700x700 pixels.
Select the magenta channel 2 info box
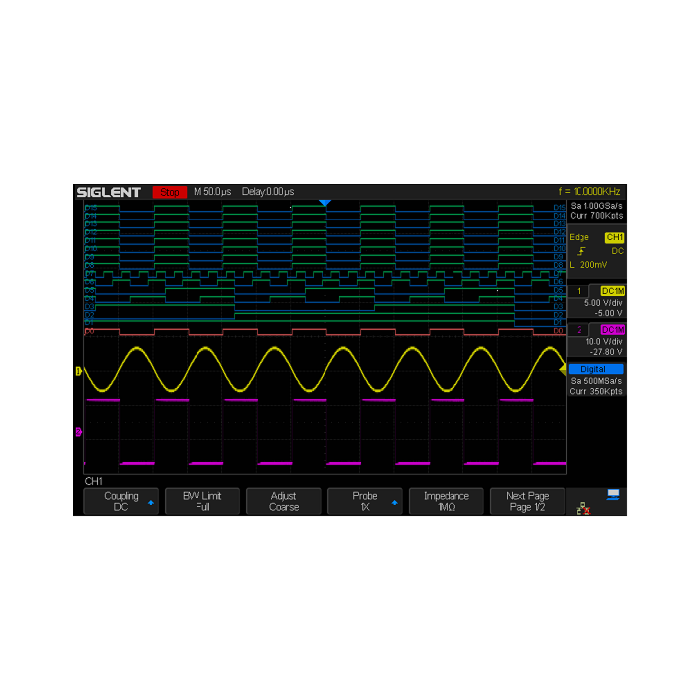point(597,341)
